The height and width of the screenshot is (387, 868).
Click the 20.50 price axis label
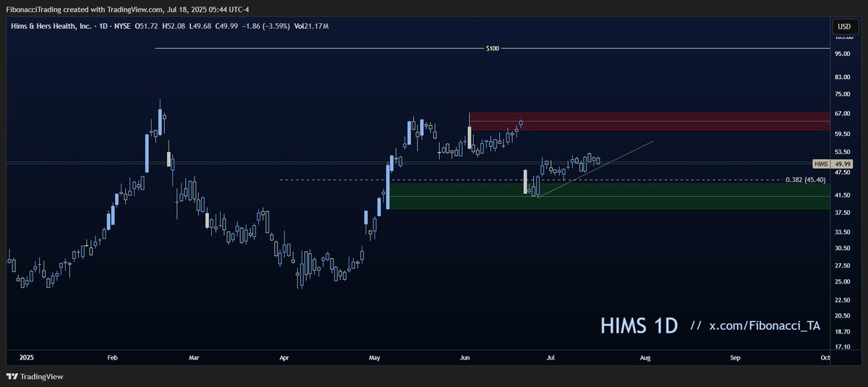click(x=841, y=315)
